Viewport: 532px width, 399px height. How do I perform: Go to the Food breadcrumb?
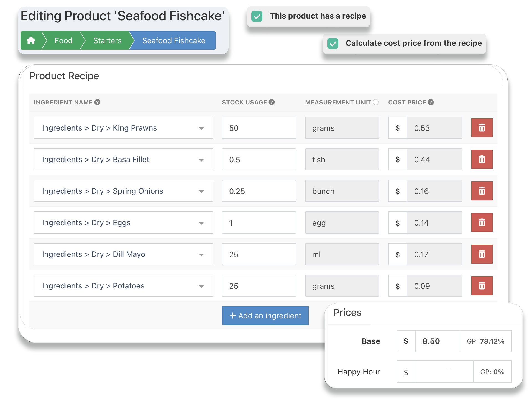pyautogui.click(x=63, y=40)
